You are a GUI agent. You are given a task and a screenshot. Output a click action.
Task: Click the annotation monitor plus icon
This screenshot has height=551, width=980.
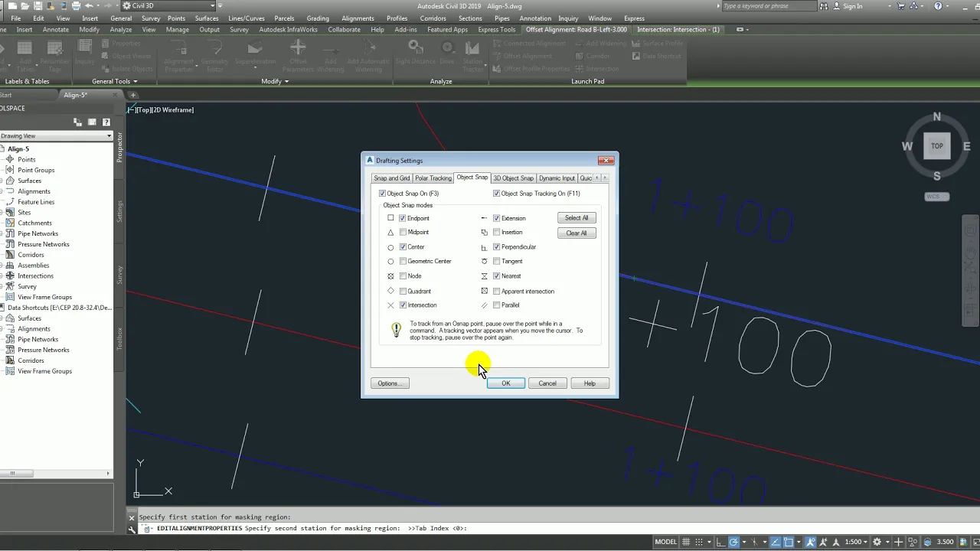pos(898,542)
